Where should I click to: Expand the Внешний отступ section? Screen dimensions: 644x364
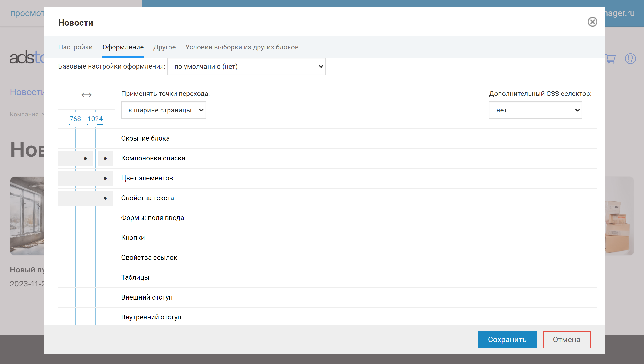tap(356, 298)
